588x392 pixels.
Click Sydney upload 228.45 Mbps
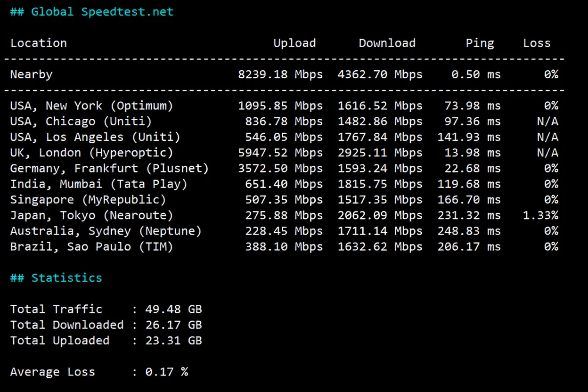click(x=284, y=231)
